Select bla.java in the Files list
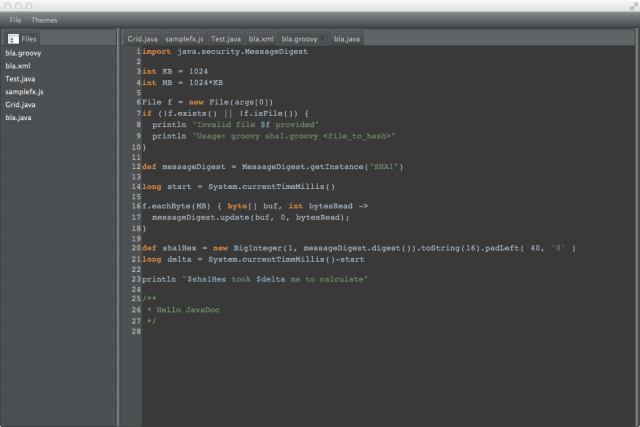This screenshot has width=640, height=427. click(19, 117)
